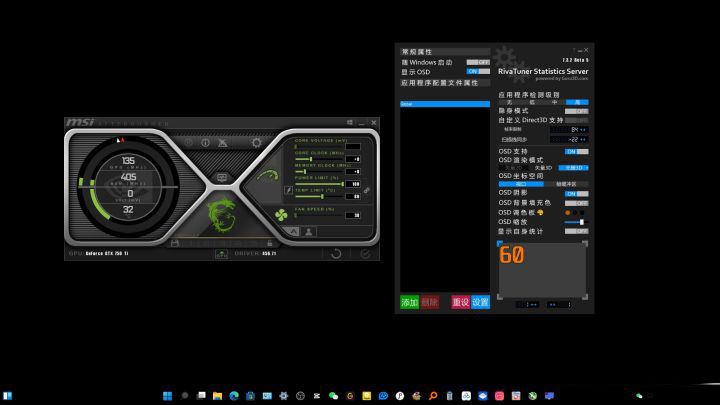The height and width of the screenshot is (405, 720).
Task: Toggle 显示自身统计 switch
Action: 577,230
